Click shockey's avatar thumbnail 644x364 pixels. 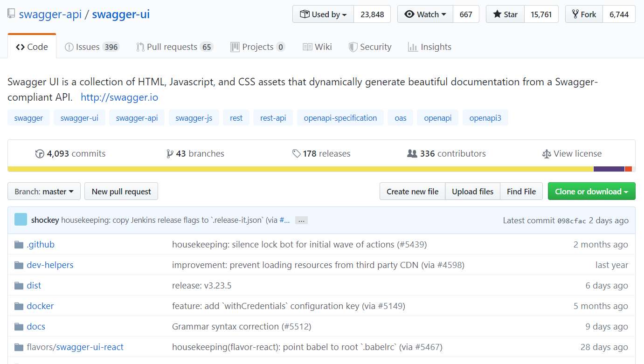pos(21,220)
